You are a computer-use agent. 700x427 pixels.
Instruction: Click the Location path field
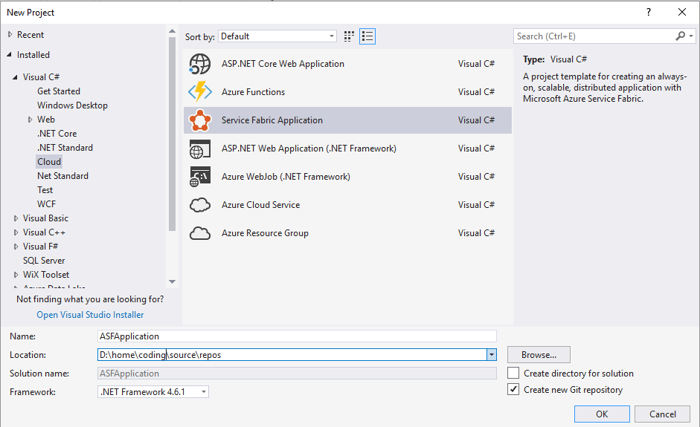(292, 355)
